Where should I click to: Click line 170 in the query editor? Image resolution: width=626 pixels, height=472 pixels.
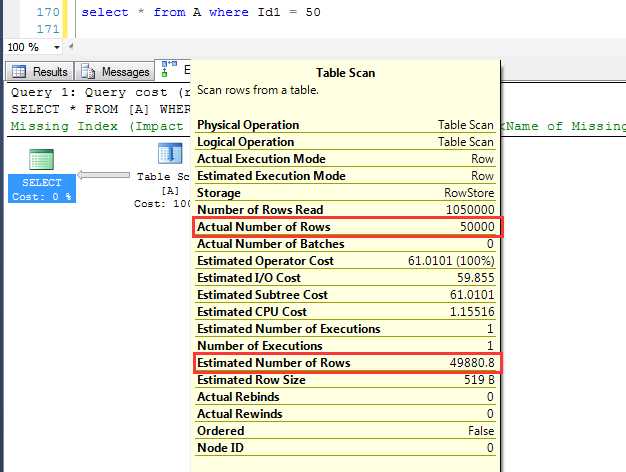(201, 12)
